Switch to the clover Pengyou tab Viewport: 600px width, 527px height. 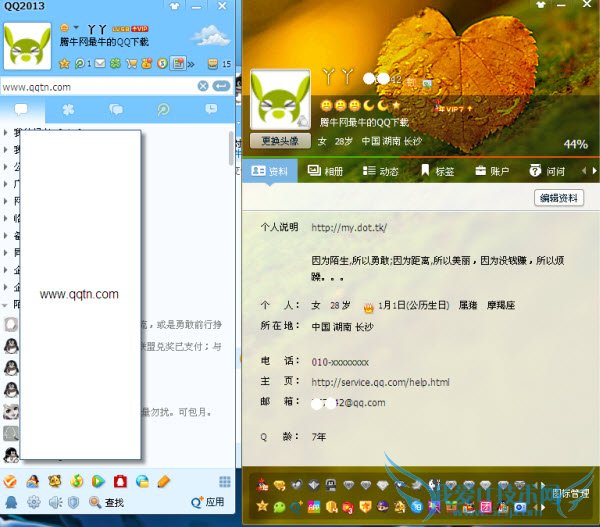[68, 110]
